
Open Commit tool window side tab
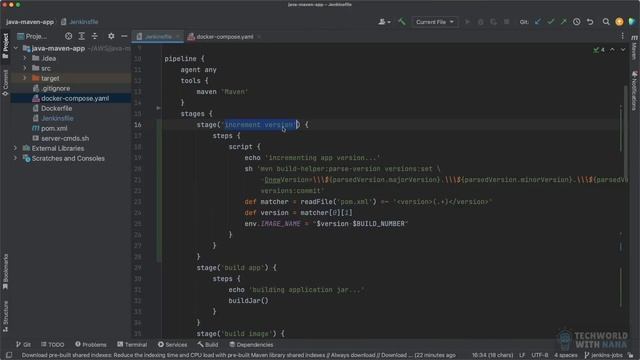coord(5,83)
